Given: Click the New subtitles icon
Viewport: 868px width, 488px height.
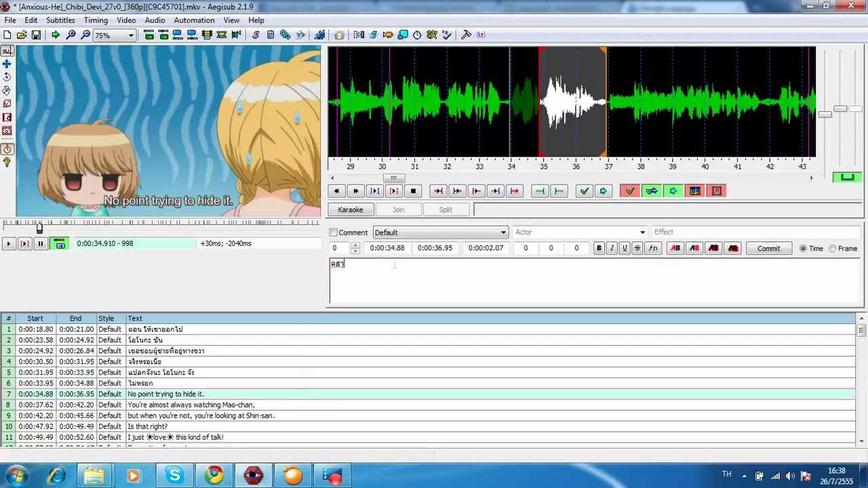Looking at the screenshot, I should pos(7,35).
